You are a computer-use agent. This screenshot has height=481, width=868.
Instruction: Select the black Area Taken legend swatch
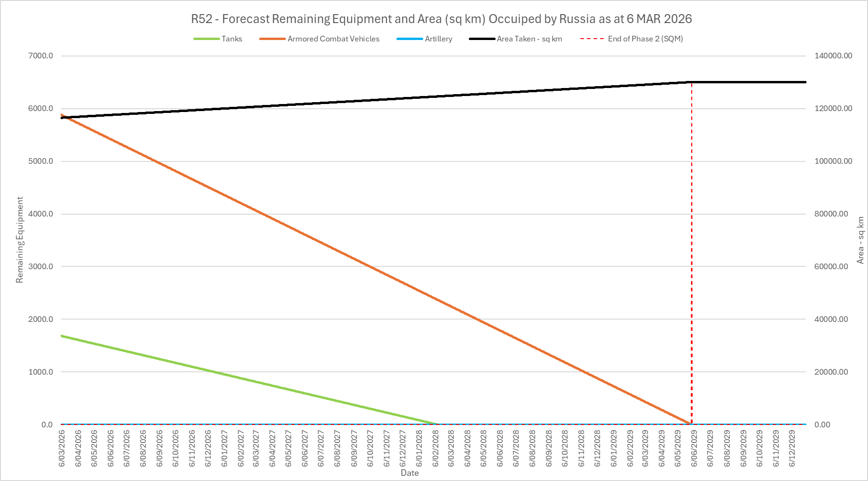[x=481, y=39]
